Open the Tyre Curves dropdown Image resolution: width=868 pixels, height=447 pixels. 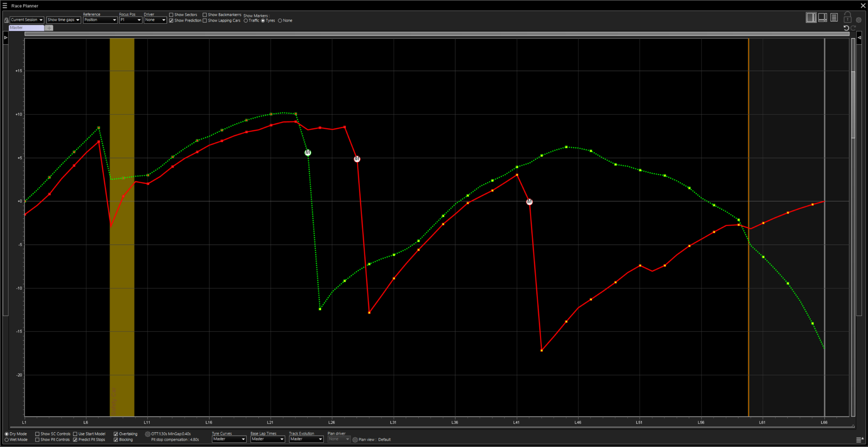(x=229, y=439)
